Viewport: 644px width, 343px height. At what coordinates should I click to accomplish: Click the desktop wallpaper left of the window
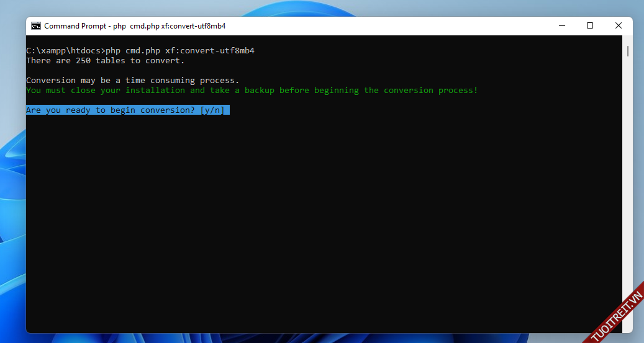(x=12, y=186)
